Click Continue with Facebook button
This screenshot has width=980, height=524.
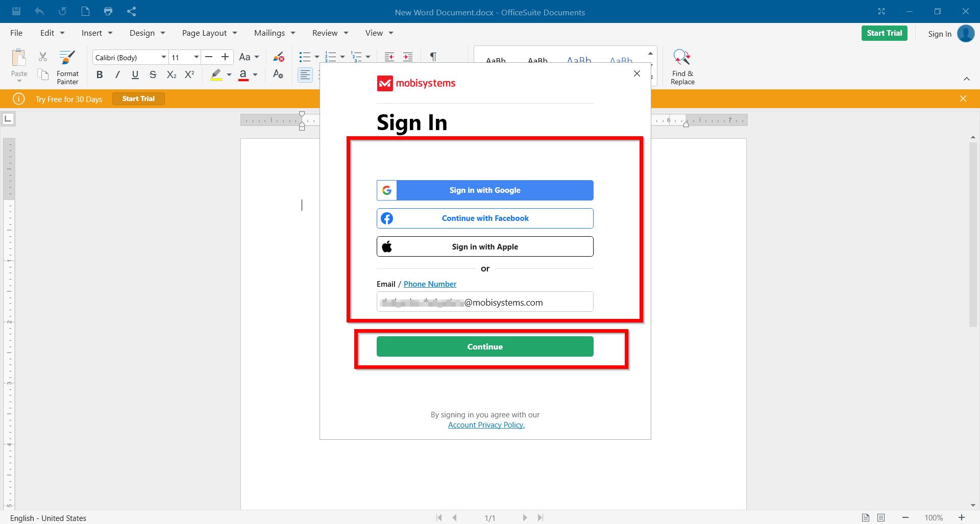[x=485, y=218]
